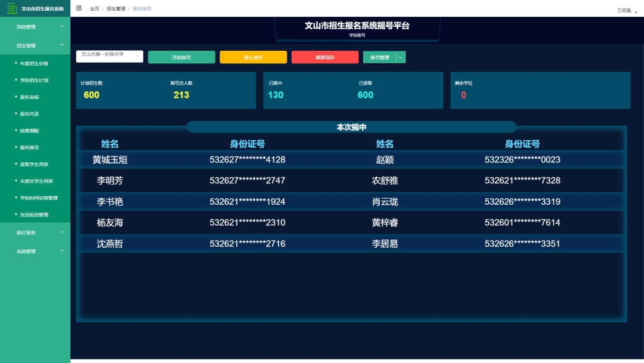Click the 停止摇号 button
Screen dimensions: 644x363
click(x=253, y=57)
